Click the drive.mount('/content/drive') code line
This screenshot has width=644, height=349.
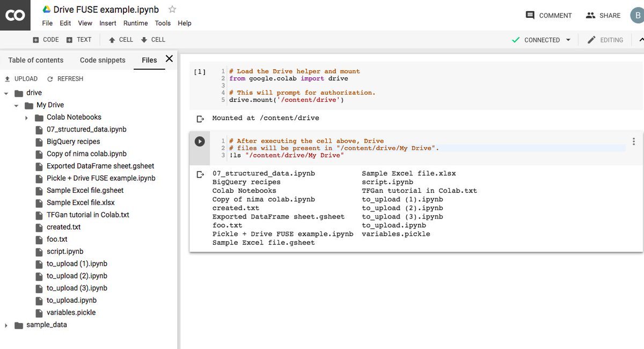click(287, 99)
